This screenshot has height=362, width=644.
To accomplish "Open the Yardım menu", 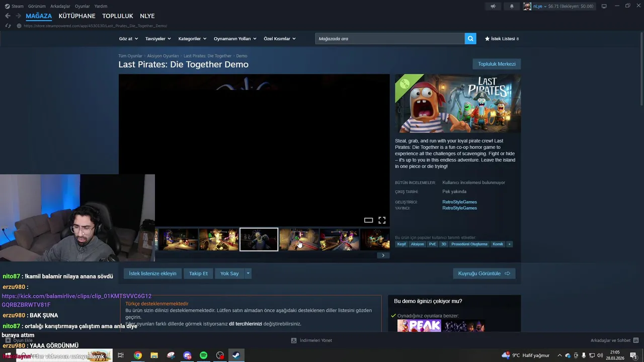I will point(101,6).
